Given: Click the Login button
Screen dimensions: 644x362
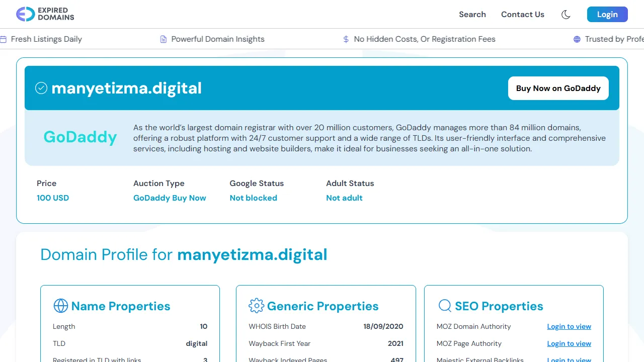Looking at the screenshot, I should (607, 14).
